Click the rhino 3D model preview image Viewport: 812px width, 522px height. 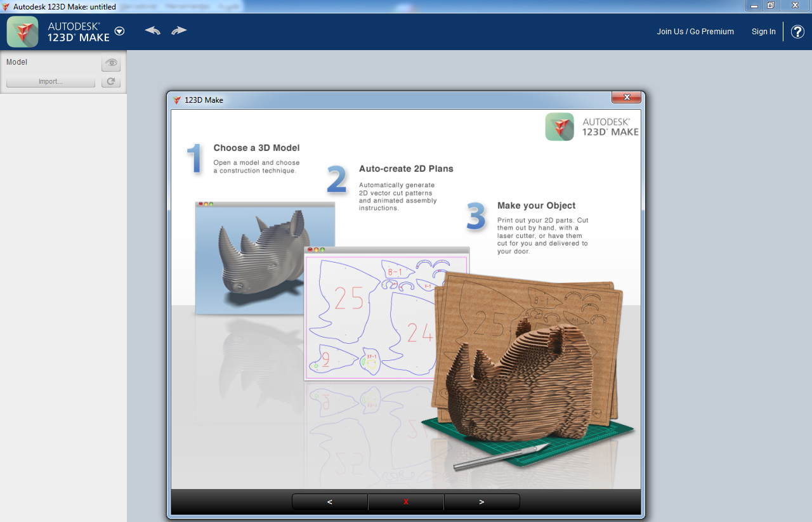(265, 258)
